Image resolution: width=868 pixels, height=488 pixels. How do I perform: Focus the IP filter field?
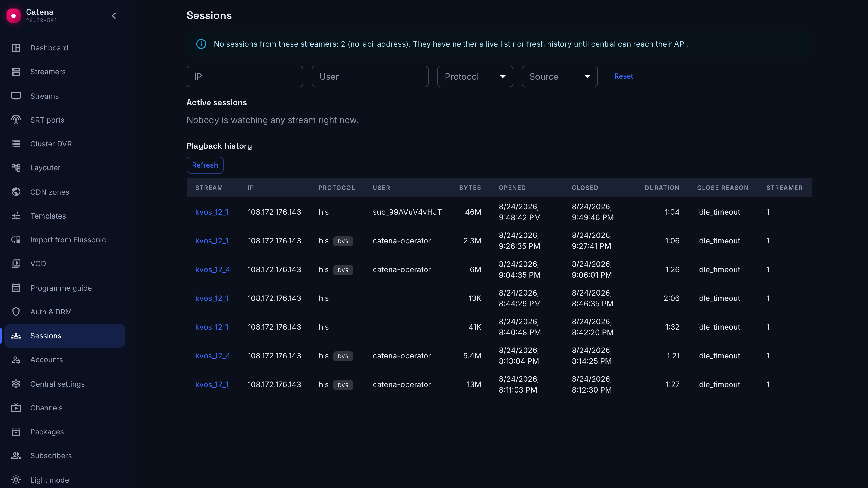point(245,76)
